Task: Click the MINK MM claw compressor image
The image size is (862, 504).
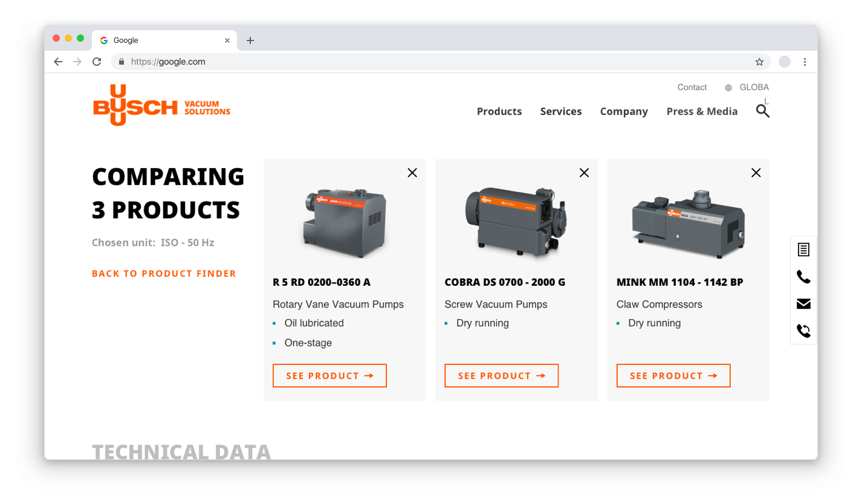Action: click(x=688, y=223)
